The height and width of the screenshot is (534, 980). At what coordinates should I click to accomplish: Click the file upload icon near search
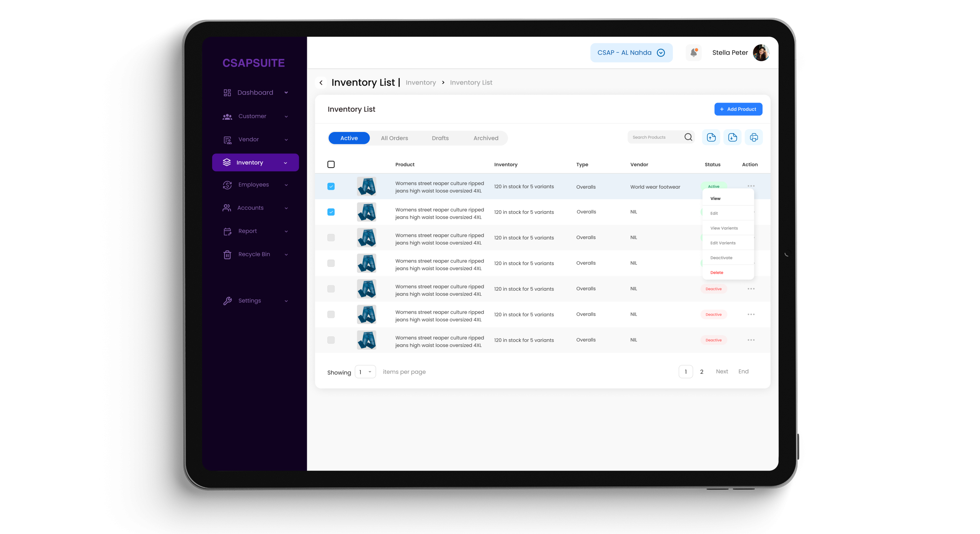(x=711, y=137)
